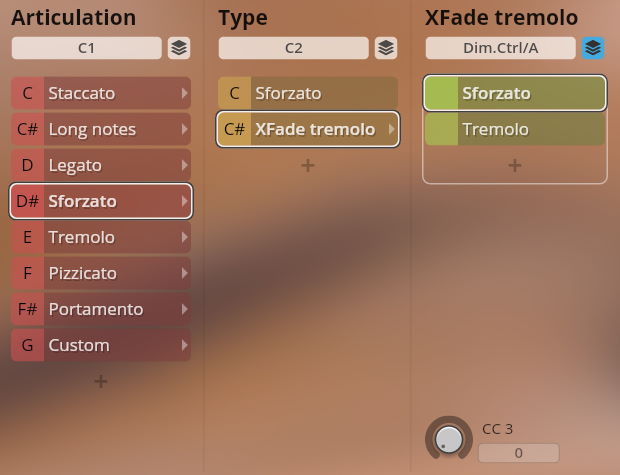Select Tremolo in XFade tremolo panel

pos(530,129)
